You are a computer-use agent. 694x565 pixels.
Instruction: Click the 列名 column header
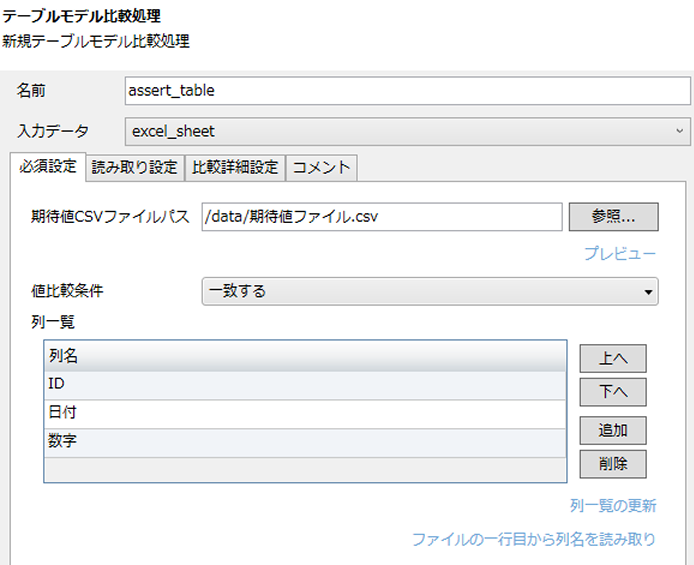point(304,356)
